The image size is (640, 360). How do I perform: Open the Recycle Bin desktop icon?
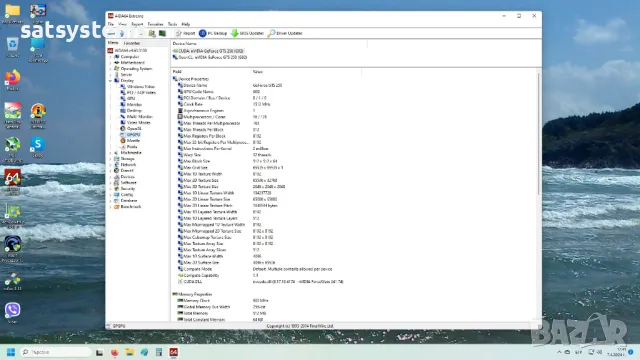(12, 47)
